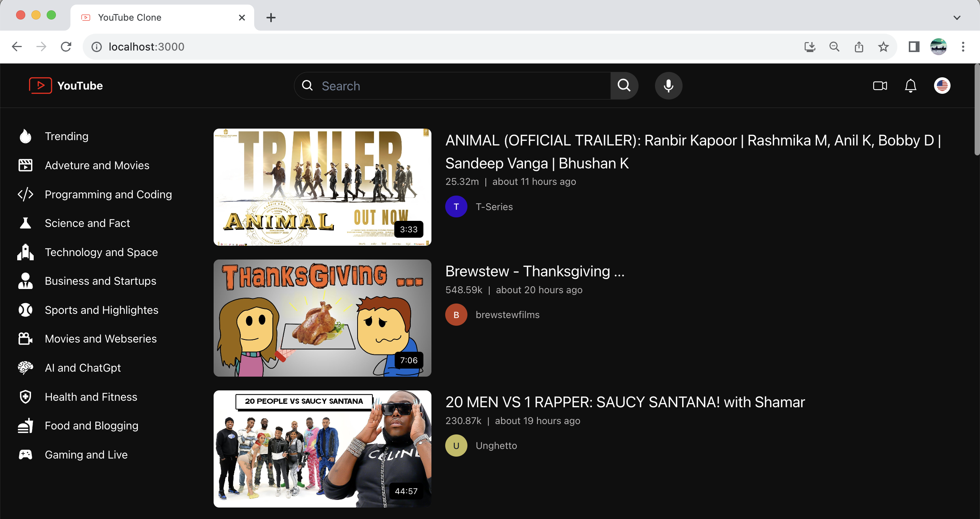Viewport: 980px width, 519px height.
Task: Open the user profile avatar with flag
Action: (942, 86)
